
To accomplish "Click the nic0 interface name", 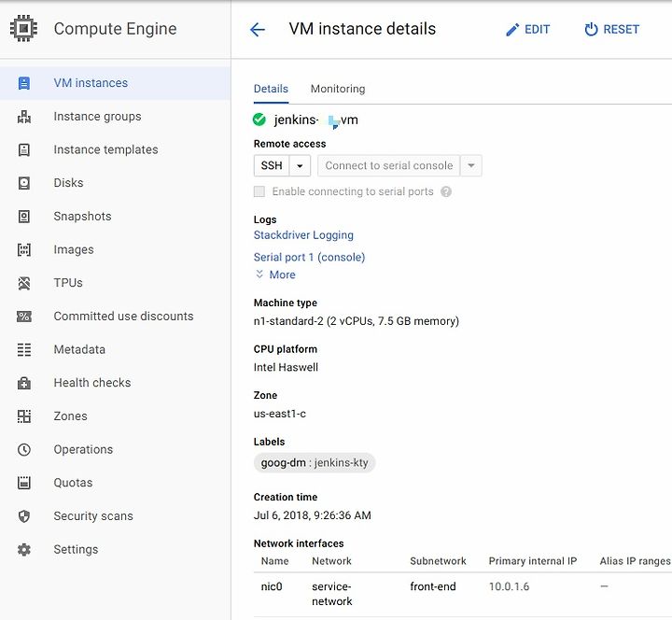I will (272, 586).
